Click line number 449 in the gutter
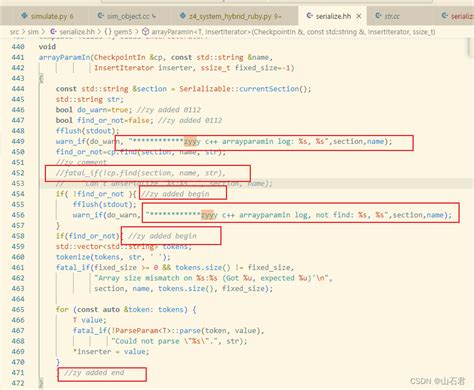474x390 pixels. [x=18, y=141]
